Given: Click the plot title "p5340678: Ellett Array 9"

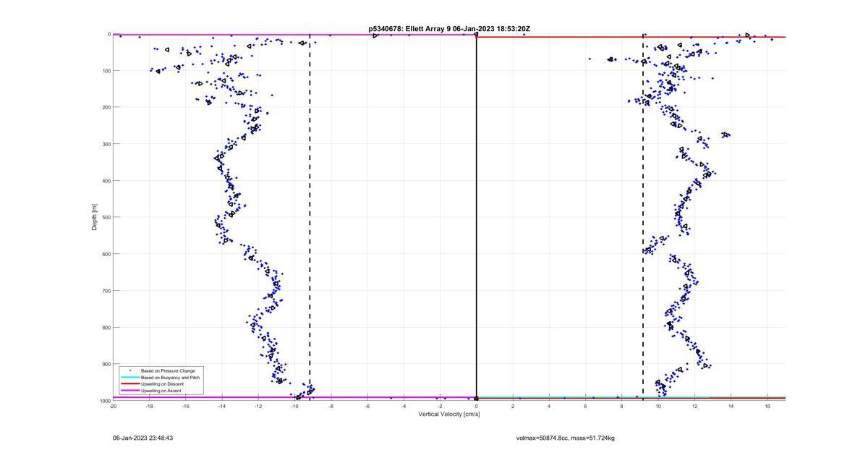Looking at the screenshot, I should (x=409, y=29).
